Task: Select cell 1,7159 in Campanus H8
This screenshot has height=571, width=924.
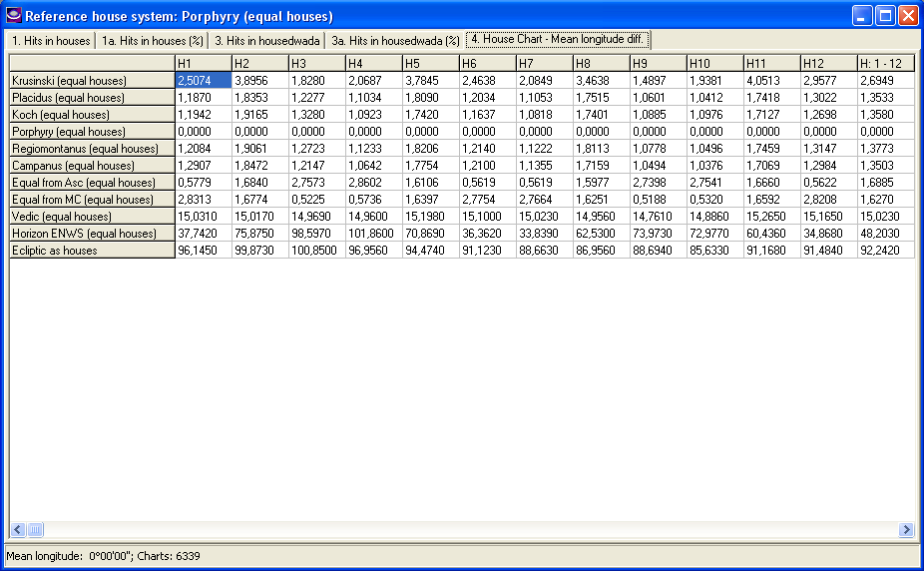Action: pyautogui.click(x=602, y=166)
